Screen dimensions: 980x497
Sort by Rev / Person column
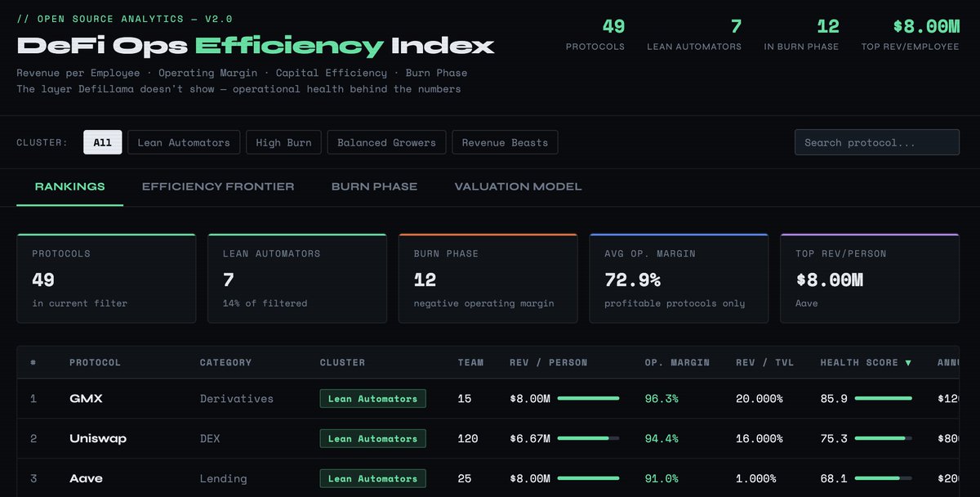548,362
